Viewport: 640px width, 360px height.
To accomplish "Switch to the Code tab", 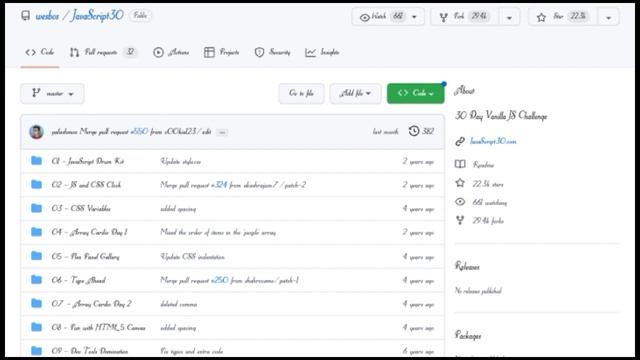I will [40, 52].
